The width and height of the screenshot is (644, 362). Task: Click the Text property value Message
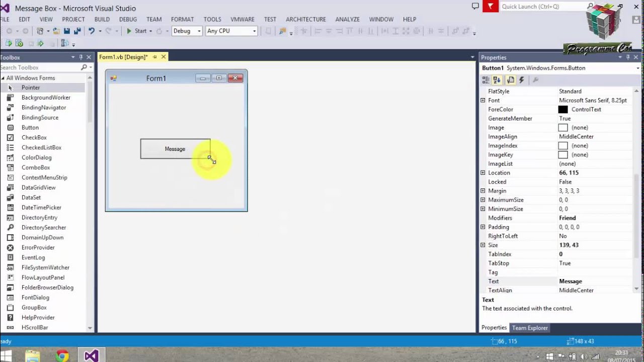tap(571, 282)
